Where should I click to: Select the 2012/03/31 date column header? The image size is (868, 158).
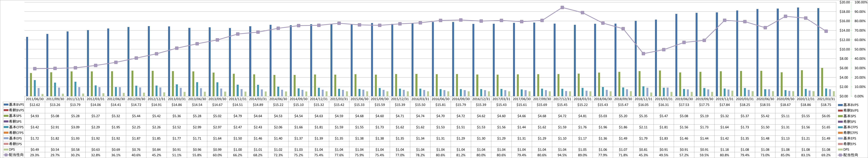pyautogui.click(x=96, y=99)
